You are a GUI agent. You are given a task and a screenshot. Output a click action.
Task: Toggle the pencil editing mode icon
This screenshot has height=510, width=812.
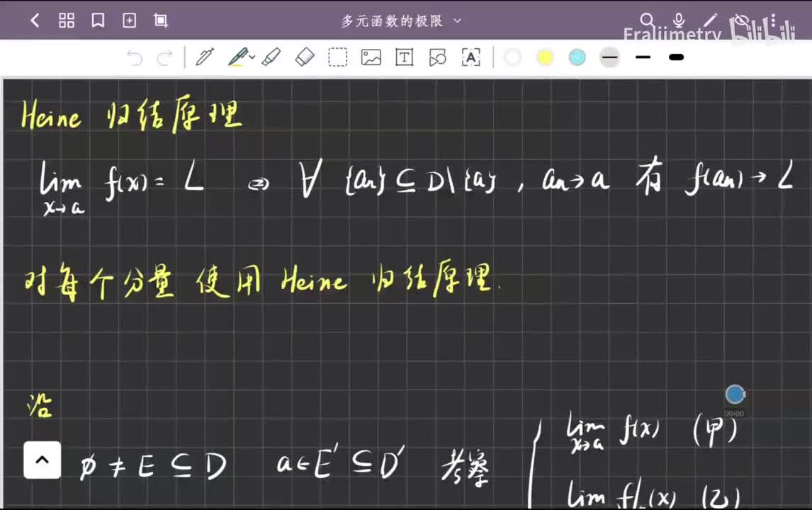(x=711, y=21)
